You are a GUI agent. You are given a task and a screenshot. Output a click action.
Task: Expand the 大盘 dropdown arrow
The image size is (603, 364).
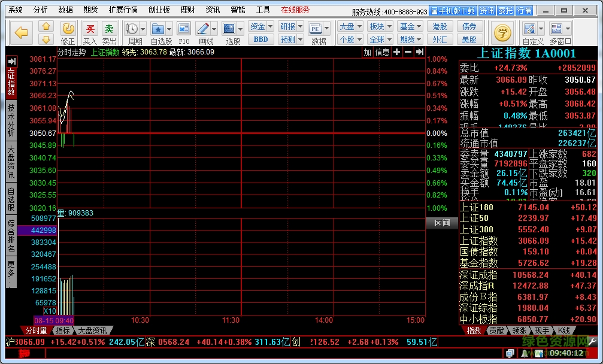[x=359, y=26]
